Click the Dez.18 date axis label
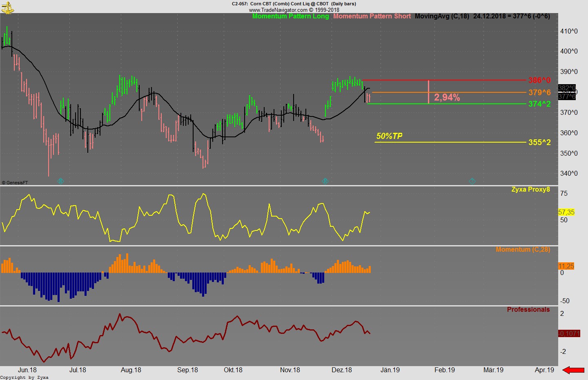 pyautogui.click(x=342, y=370)
